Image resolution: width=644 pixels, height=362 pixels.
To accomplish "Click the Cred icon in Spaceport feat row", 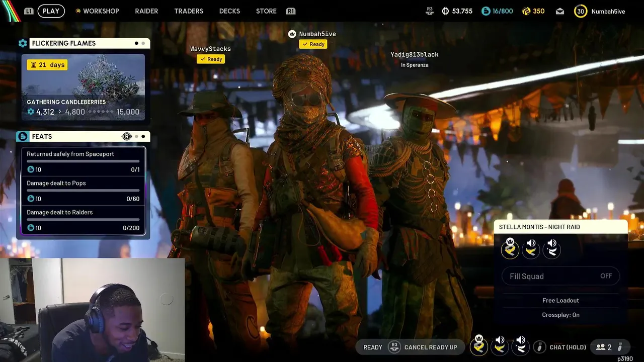I will click(31, 169).
